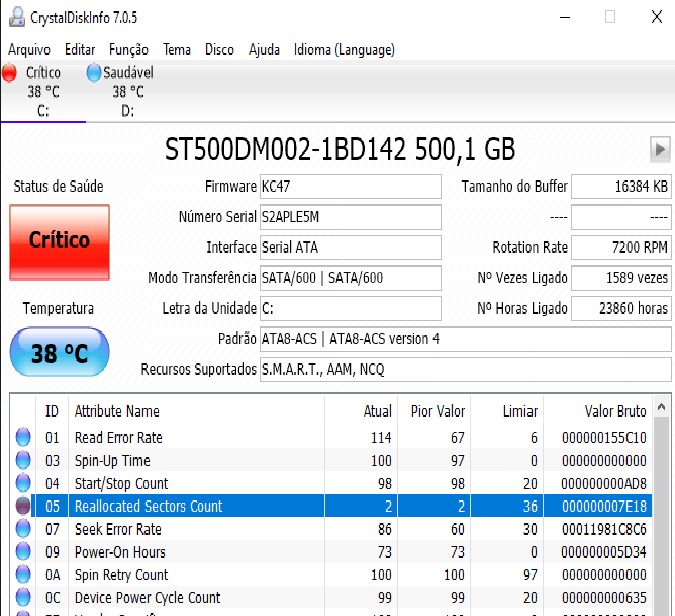Screen dimensions: 675x616
Task: Click the scrollbar up arrow in attribute list
Action: 662,406
